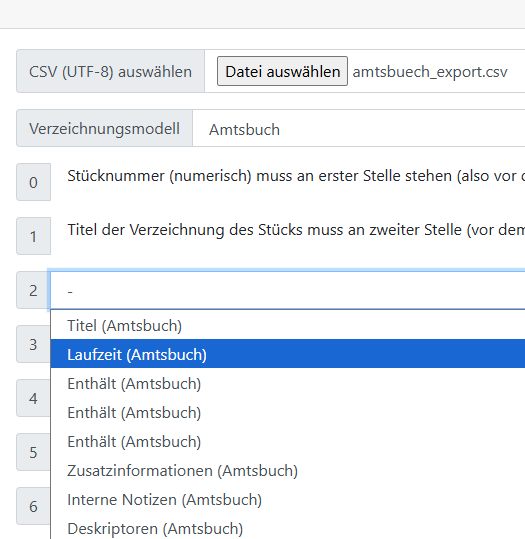The height and width of the screenshot is (539, 525).
Task: Click column index label 3
Action: tap(33, 344)
